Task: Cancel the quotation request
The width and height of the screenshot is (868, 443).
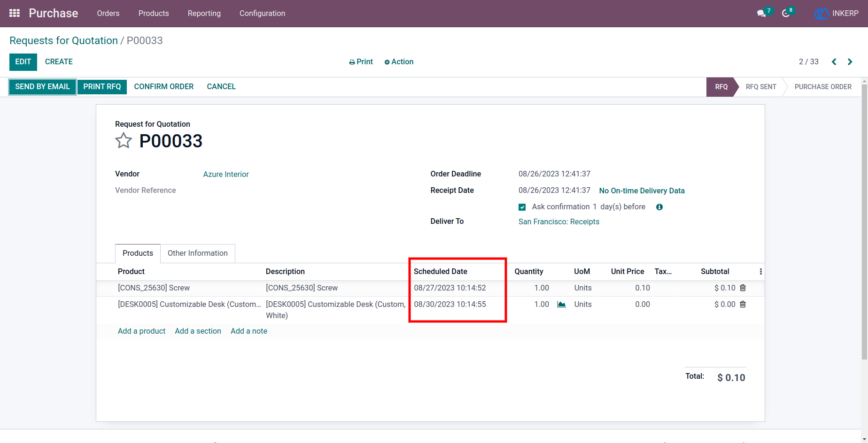Action: [221, 87]
